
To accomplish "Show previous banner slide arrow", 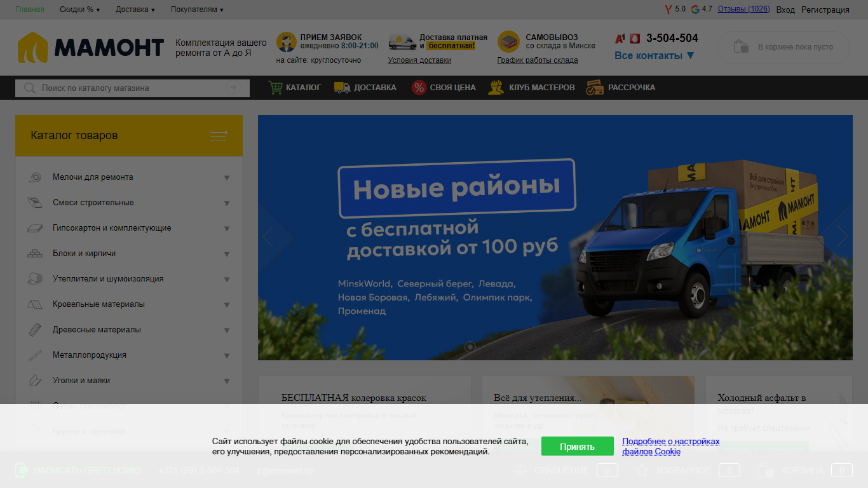I will tap(269, 238).
